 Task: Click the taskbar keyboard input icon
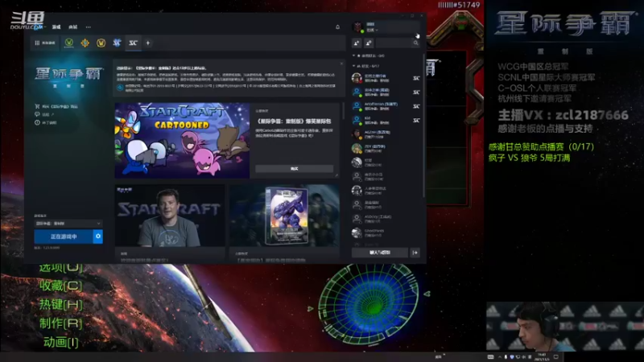click(x=490, y=356)
